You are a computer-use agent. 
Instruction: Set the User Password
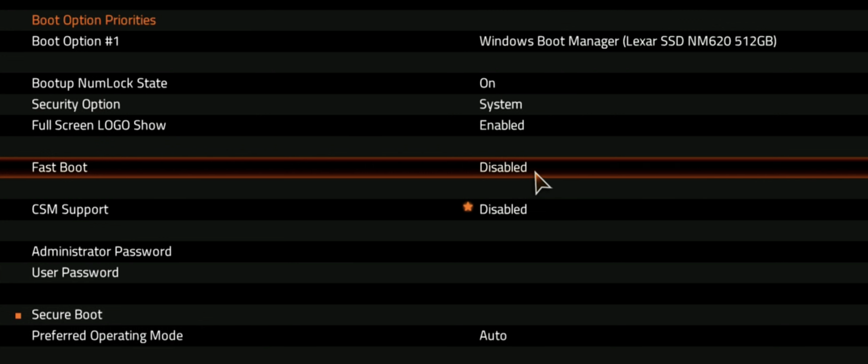[75, 272]
